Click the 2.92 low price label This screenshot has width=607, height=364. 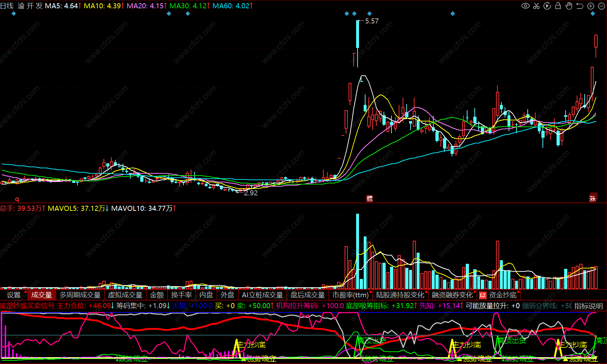[x=251, y=193]
